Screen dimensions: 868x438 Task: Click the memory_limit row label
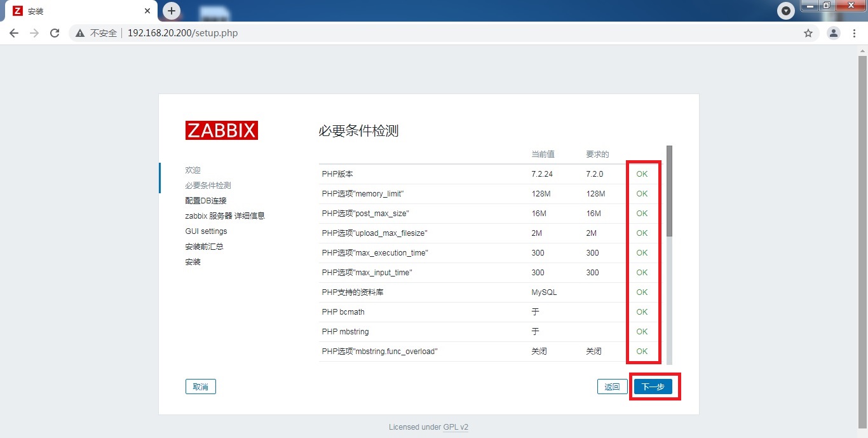[x=363, y=194]
